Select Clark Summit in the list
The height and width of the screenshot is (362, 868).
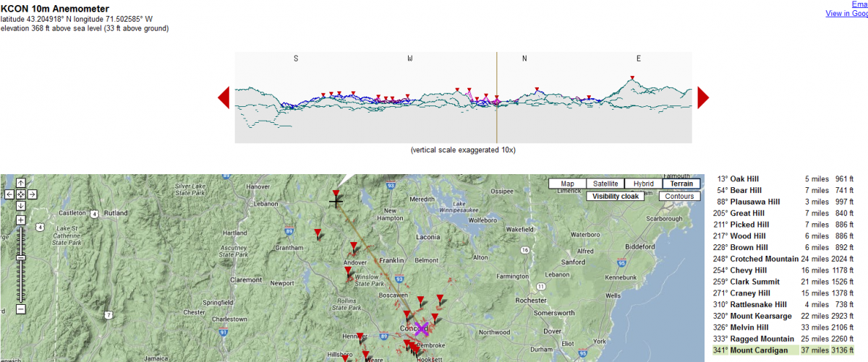(x=785, y=282)
